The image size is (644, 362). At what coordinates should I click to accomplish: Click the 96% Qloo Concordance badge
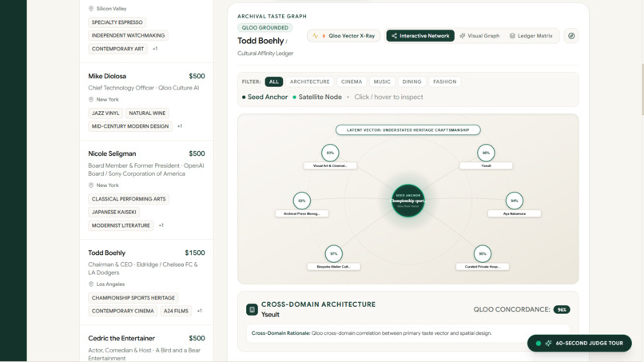click(562, 309)
